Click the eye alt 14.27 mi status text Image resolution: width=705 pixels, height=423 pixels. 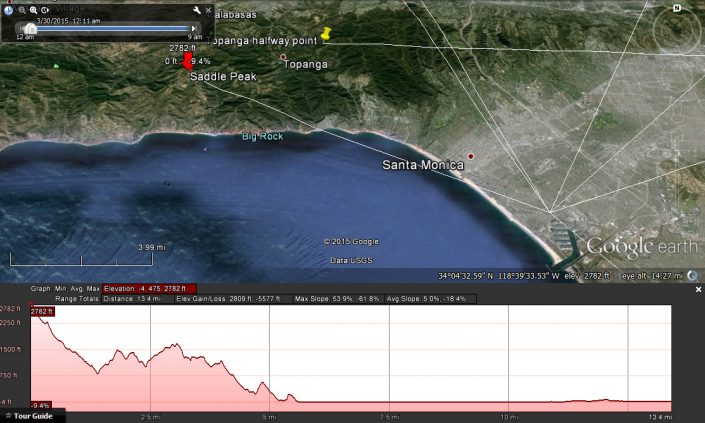pyautogui.click(x=651, y=276)
